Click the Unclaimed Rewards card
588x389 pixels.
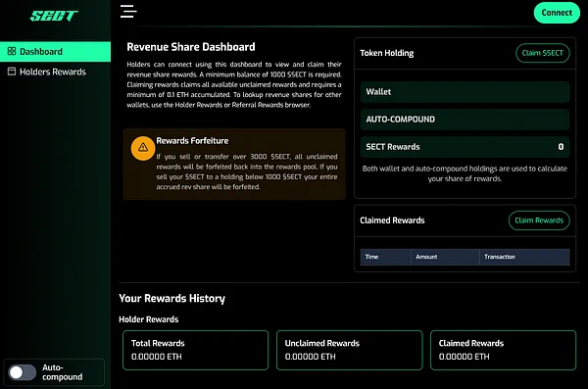[349, 350]
